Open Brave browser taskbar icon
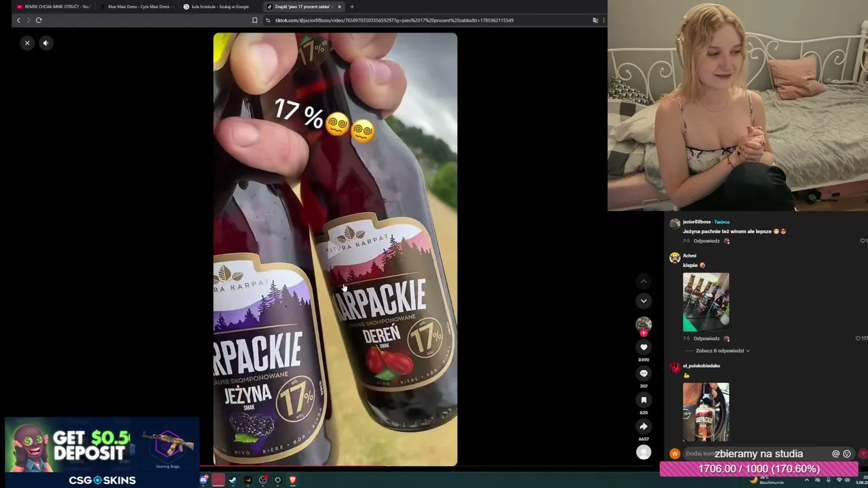 (x=292, y=480)
